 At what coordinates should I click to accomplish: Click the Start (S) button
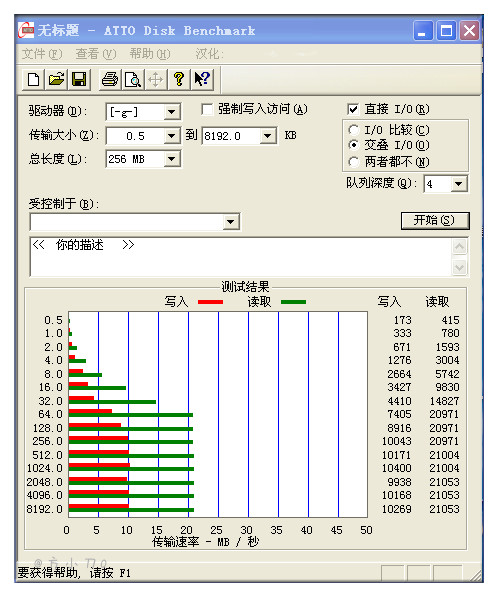[435, 220]
